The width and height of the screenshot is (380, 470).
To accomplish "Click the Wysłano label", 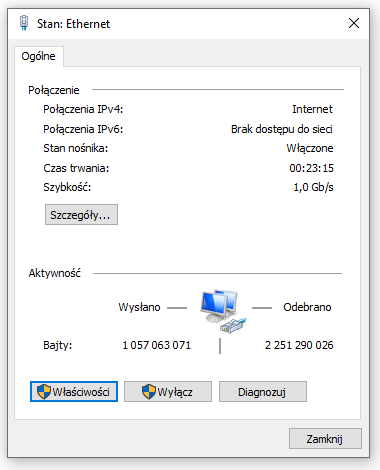I will click(139, 307).
